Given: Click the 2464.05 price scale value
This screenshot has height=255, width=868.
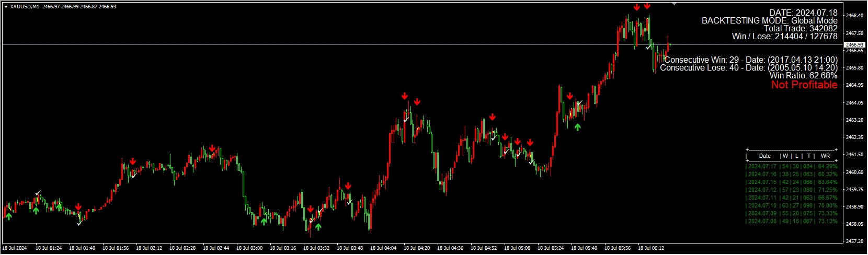Looking at the screenshot, I should click(854, 102).
